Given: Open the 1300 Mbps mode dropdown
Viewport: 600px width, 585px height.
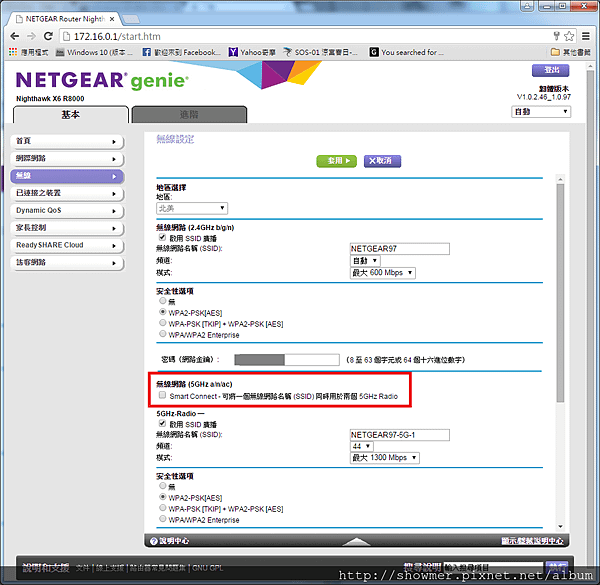Looking at the screenshot, I should pyautogui.click(x=385, y=458).
